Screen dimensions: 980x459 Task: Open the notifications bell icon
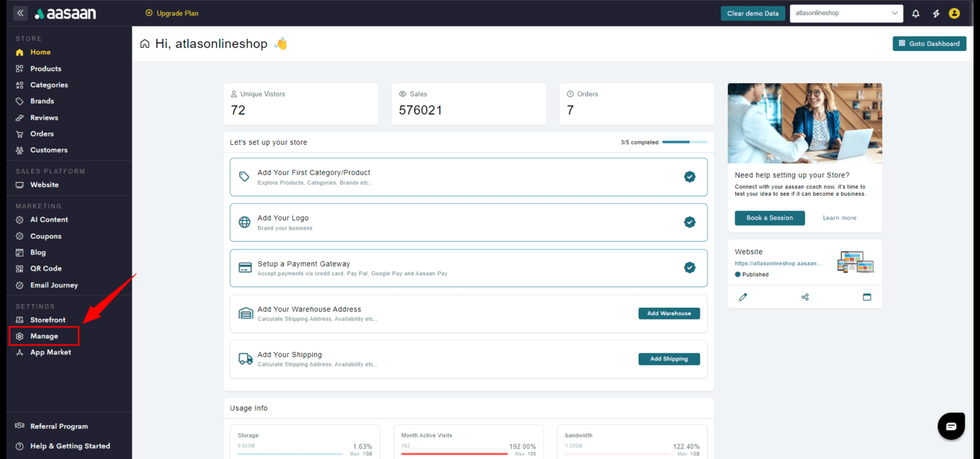[915, 14]
